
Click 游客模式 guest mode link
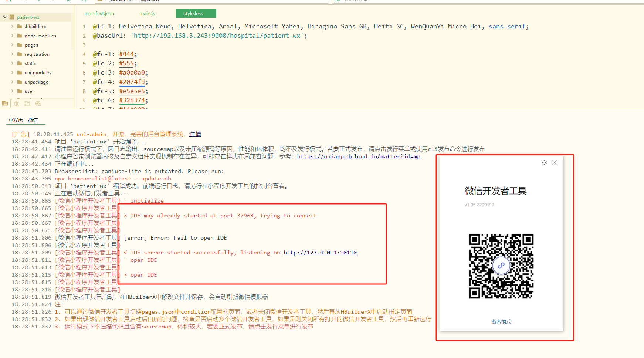click(x=501, y=321)
